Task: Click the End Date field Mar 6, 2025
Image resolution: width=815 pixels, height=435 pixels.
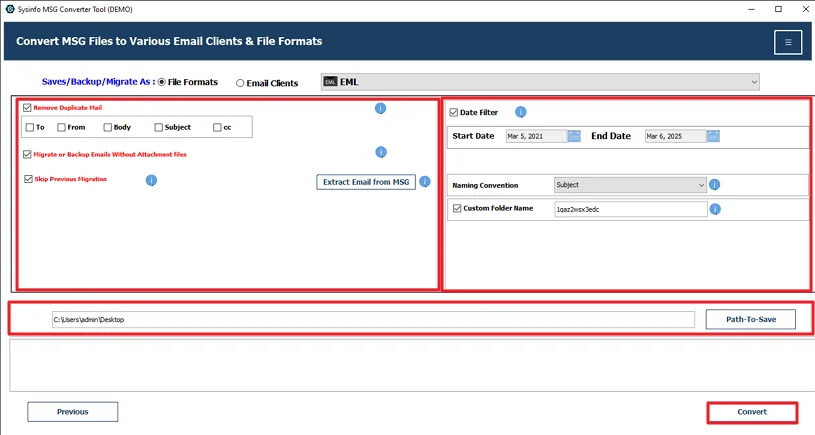Action: pos(676,136)
